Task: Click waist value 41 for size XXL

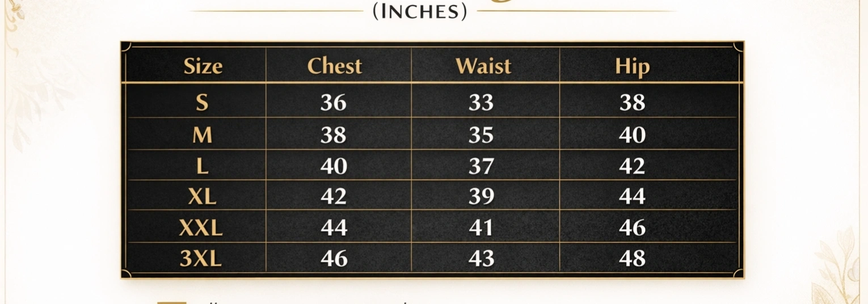Action: (481, 228)
